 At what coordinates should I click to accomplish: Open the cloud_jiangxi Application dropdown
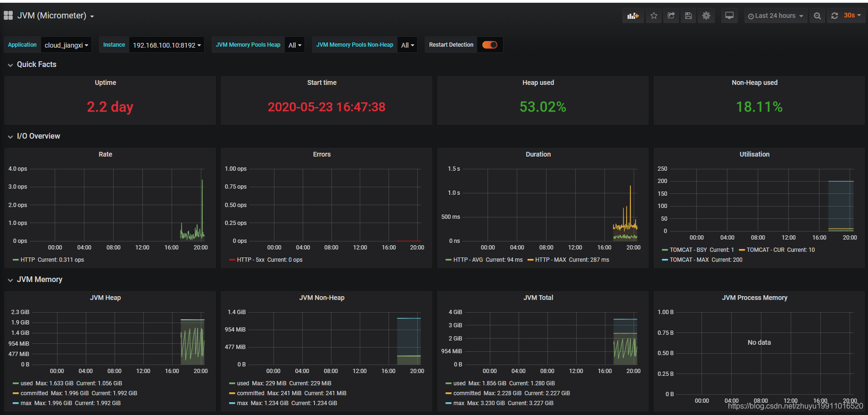(66, 45)
